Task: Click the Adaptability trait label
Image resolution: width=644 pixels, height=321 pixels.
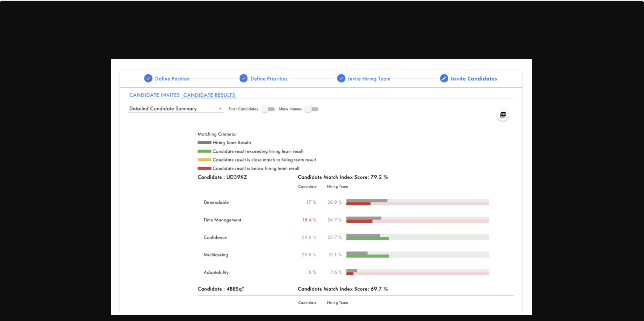Action: [x=216, y=272]
